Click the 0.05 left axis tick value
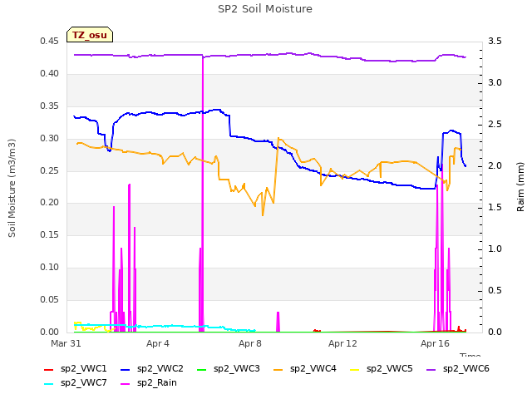 49,299
